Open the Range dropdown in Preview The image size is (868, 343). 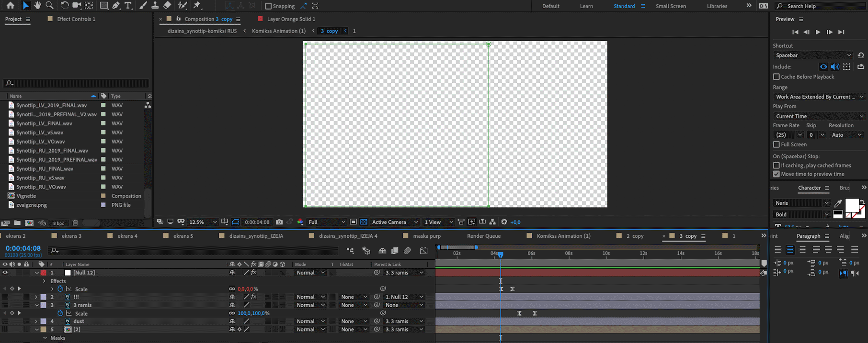point(819,97)
